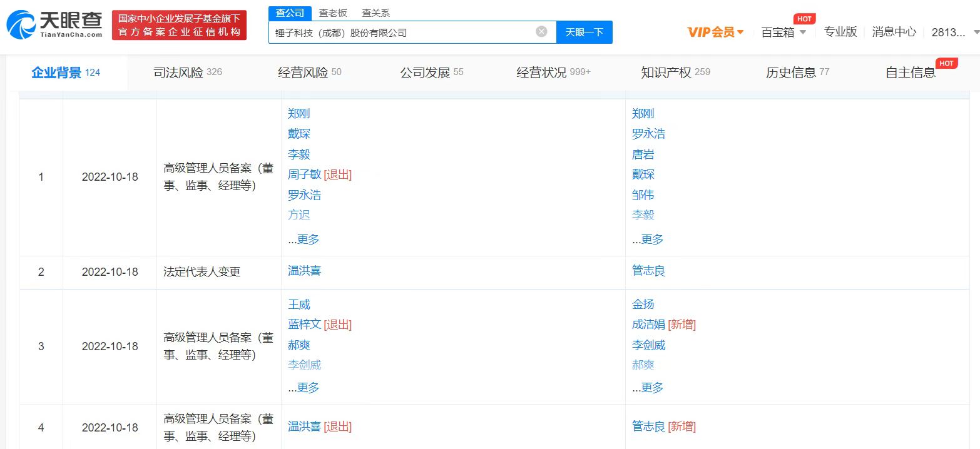The width and height of the screenshot is (980, 449).
Task: Go to 专业版 in the header
Action: [x=840, y=32]
